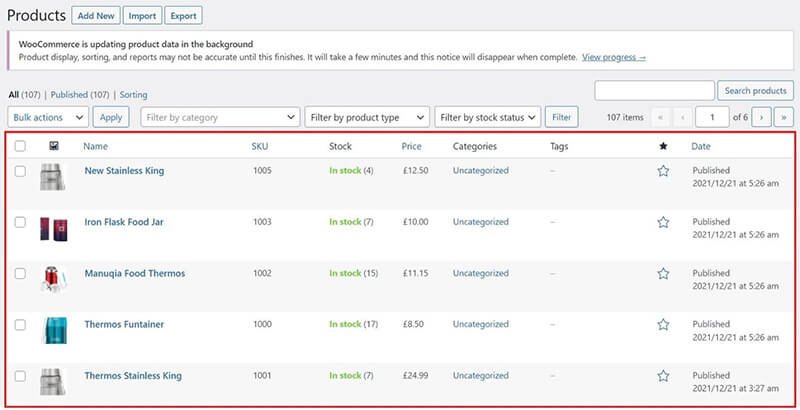This screenshot has height=410, width=800.
Task: Click the Export button
Action: pyautogui.click(x=184, y=16)
